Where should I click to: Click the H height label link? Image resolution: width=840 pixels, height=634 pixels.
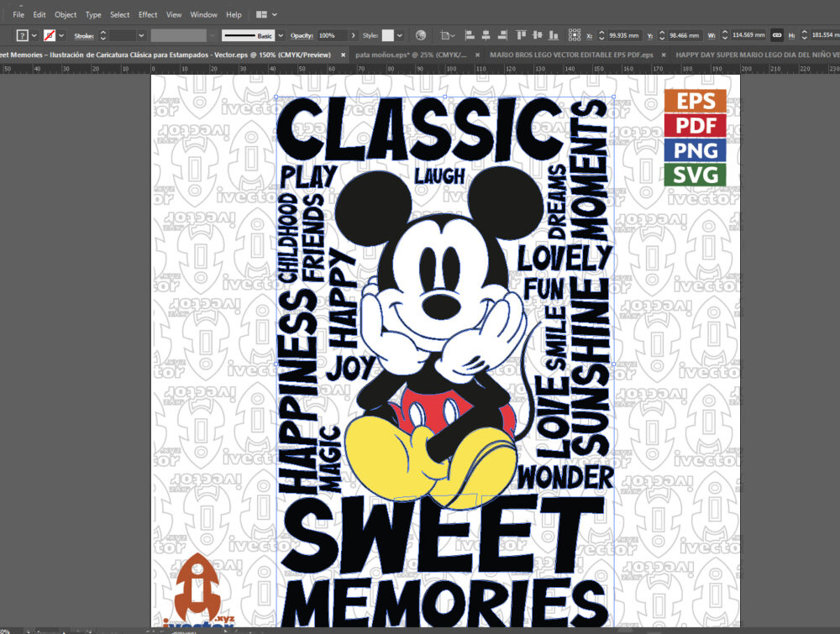pyautogui.click(x=791, y=36)
